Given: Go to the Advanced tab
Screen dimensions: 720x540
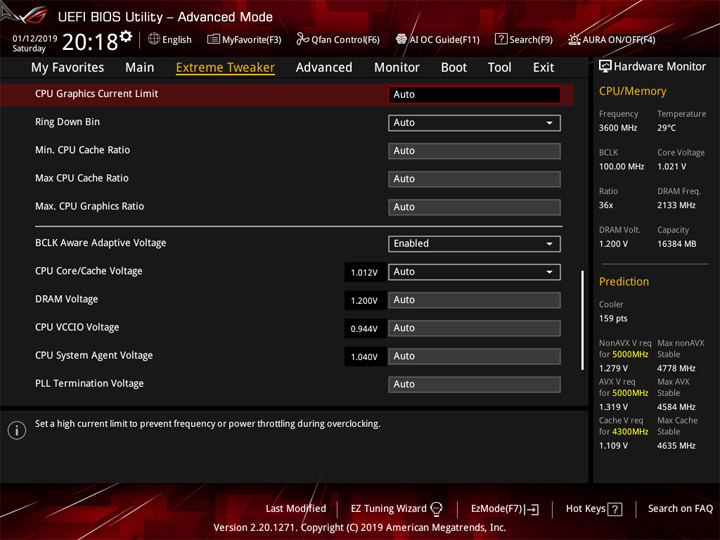Looking at the screenshot, I should 324,68.
